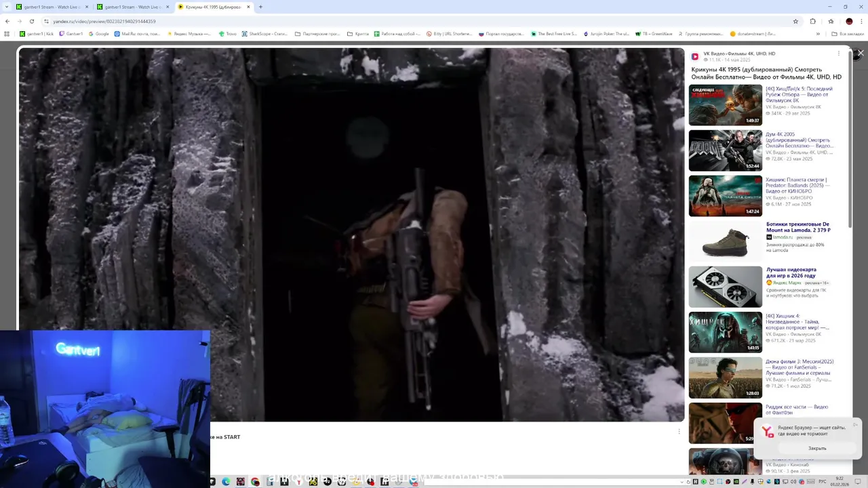Viewport: 868px width, 488px height.
Task: Open the Работа над собой bookmarks folder
Action: pos(397,33)
